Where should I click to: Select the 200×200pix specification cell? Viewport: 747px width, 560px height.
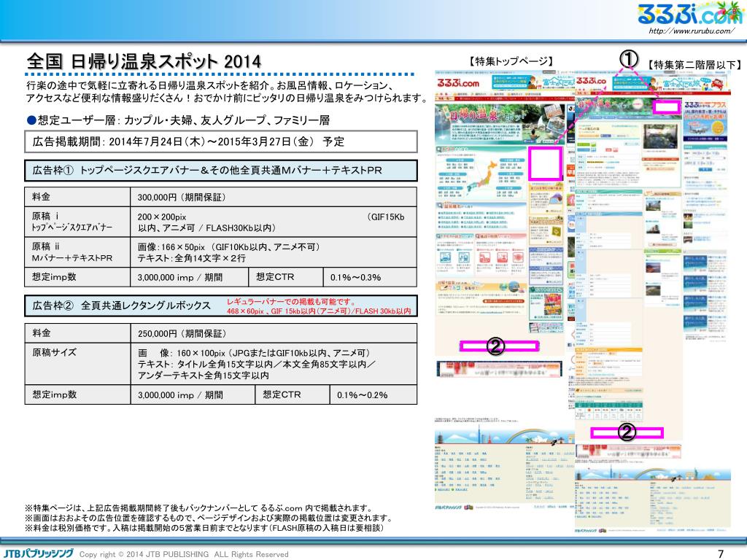(x=274, y=222)
